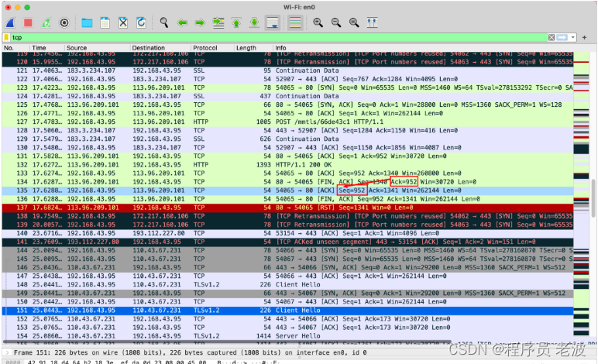Viewport: 598px width, 364px height.
Task: Select packet 136 FIN, ACK Seq=952 row
Action: (287, 199)
